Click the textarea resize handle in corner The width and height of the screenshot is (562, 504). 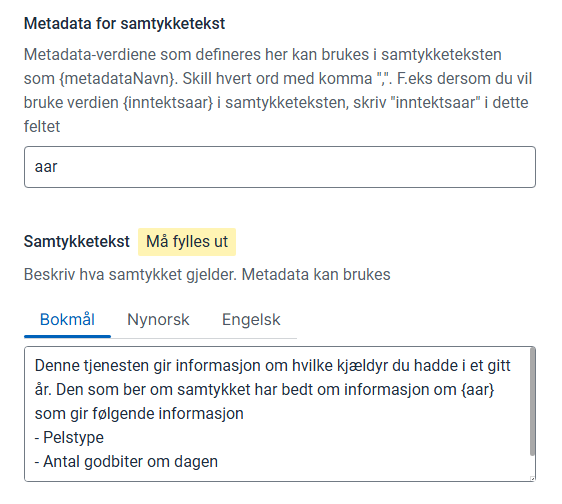pos(532,478)
